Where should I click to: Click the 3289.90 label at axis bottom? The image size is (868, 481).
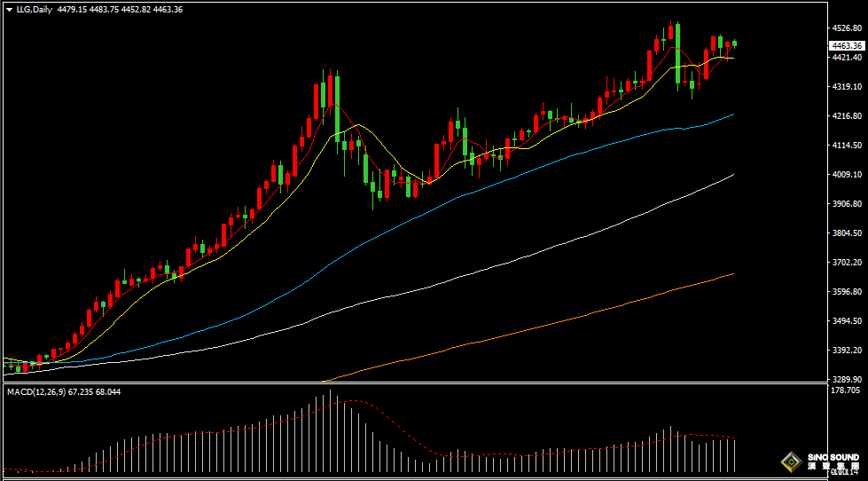click(847, 379)
